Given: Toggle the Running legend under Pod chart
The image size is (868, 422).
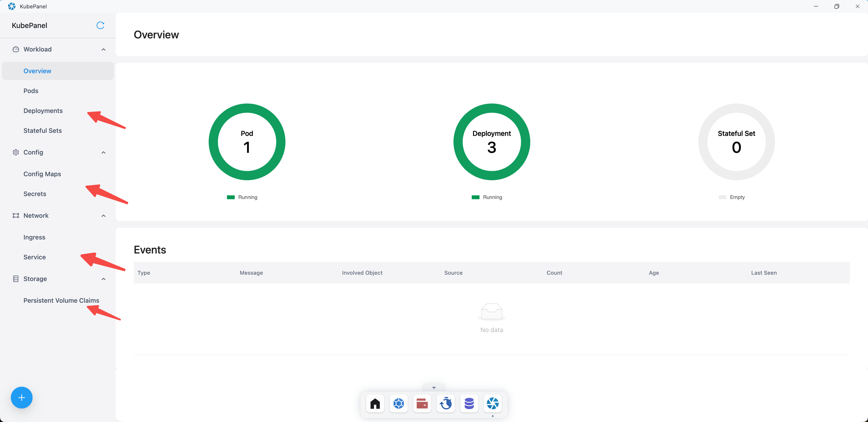Looking at the screenshot, I should pos(242,197).
